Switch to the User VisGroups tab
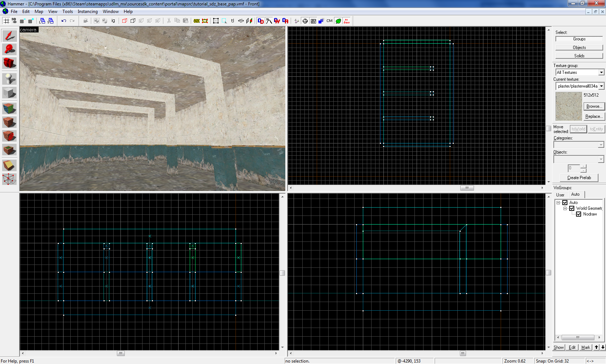Screen dimensions: 606x364 click(560, 195)
